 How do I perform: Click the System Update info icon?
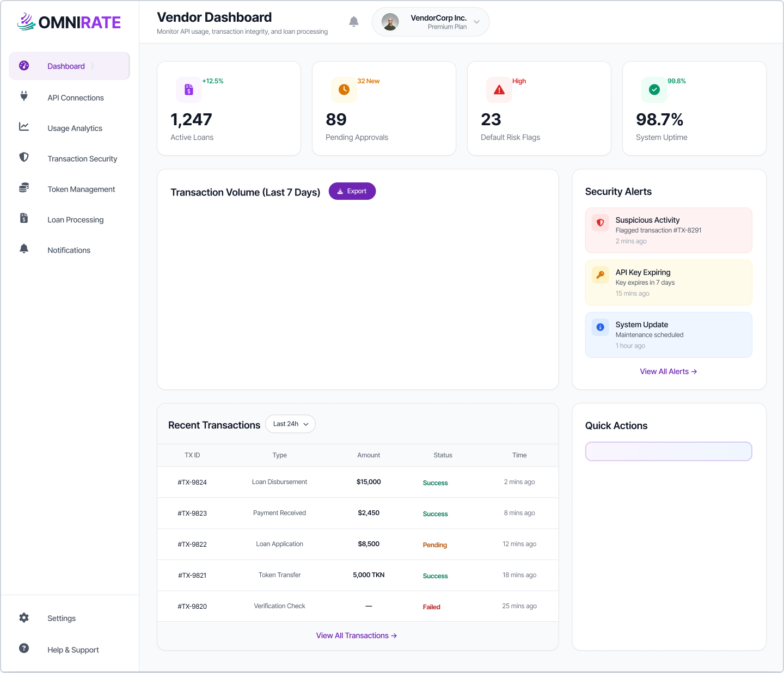[x=601, y=327]
